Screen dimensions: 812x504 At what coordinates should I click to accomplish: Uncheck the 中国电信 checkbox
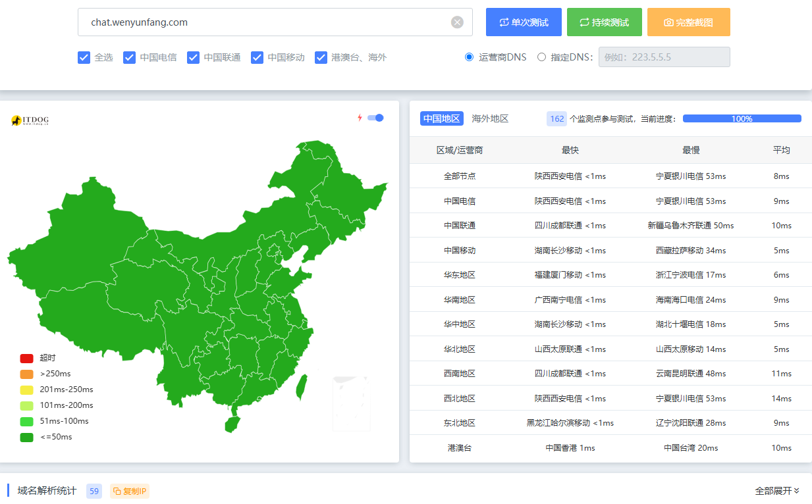(x=129, y=57)
